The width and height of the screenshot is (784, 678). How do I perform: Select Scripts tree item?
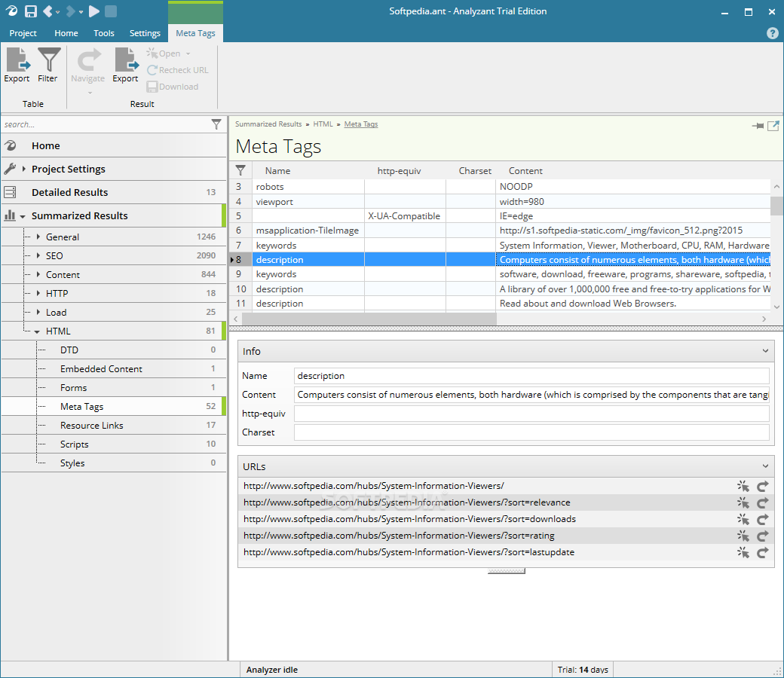[114, 444]
